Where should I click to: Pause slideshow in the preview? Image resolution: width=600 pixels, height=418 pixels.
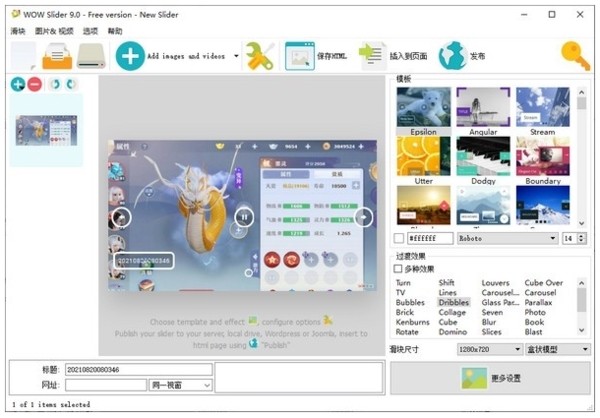tap(244, 216)
